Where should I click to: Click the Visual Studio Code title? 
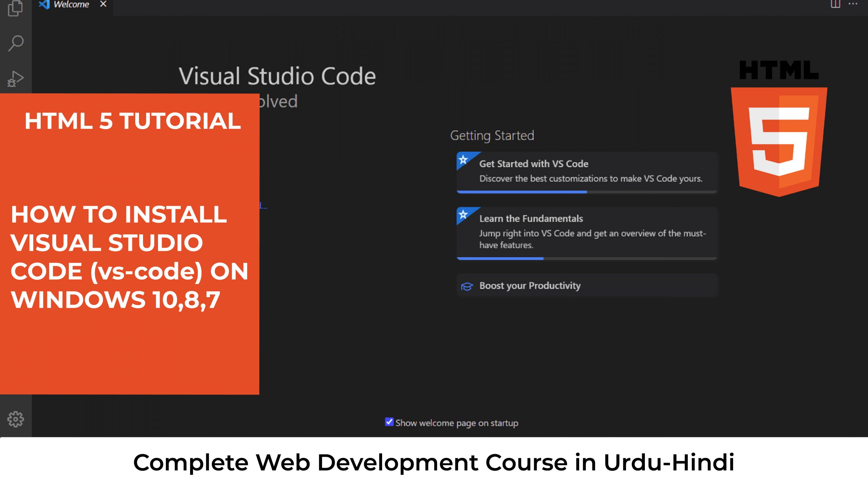pos(277,76)
